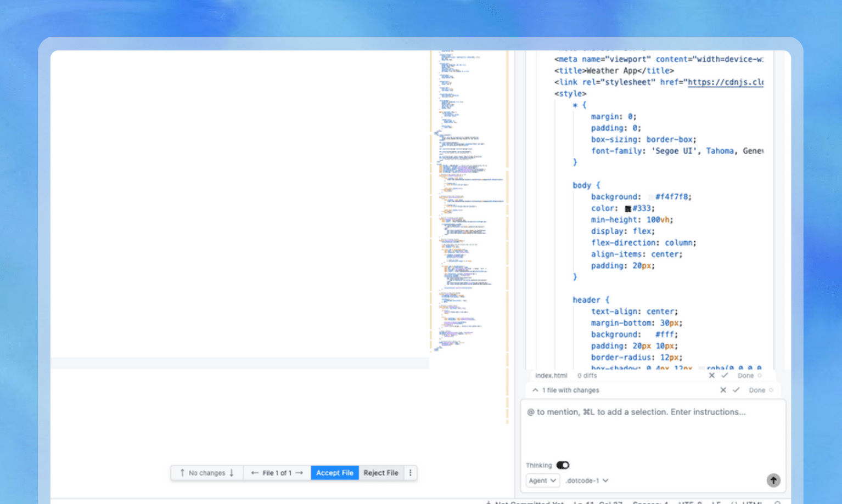Image resolution: width=842 pixels, height=504 pixels.
Task: Click the checkmark to accept index.html changes
Action: [725, 376]
